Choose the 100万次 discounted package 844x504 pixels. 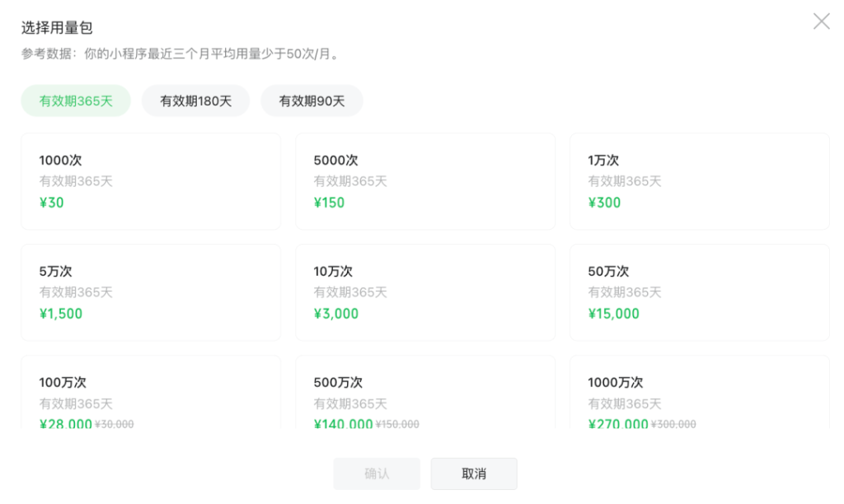pyautogui.click(x=151, y=395)
